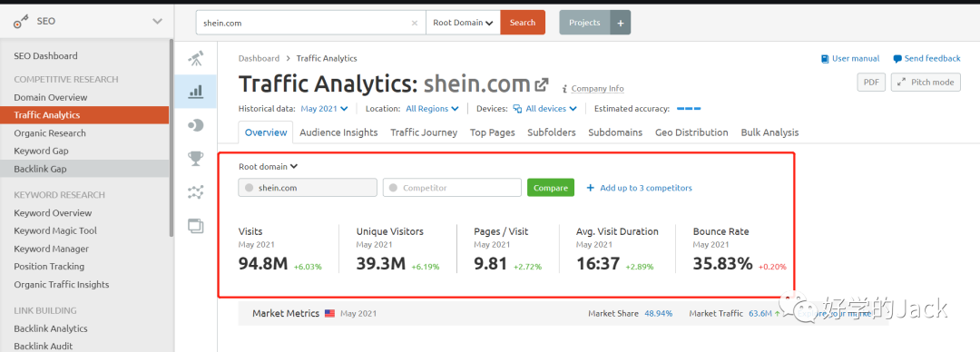The height and width of the screenshot is (352, 980).
Task: Click the orange Search button
Action: (x=523, y=23)
